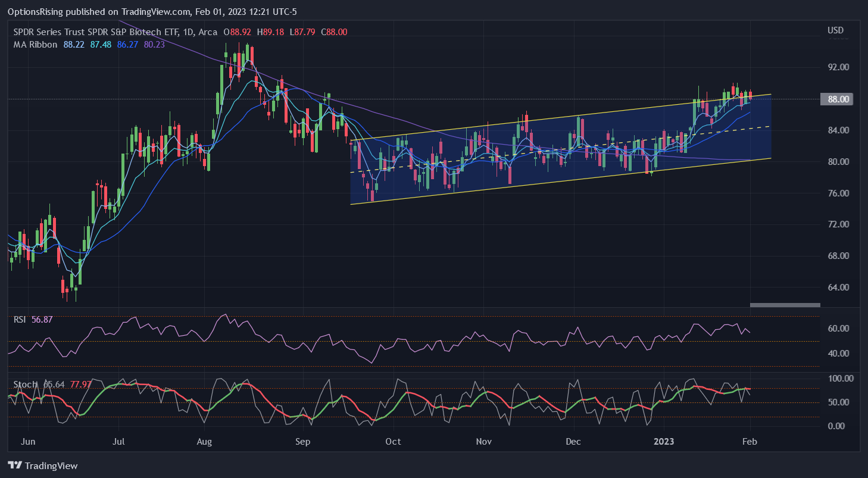Click the 2023 label on time axis
Image resolution: width=868 pixels, height=478 pixels.
point(664,442)
